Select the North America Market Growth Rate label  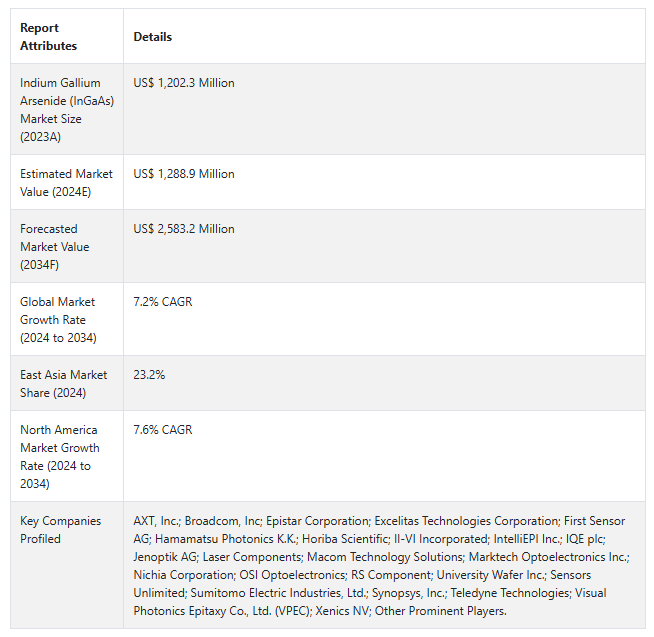tap(59, 457)
